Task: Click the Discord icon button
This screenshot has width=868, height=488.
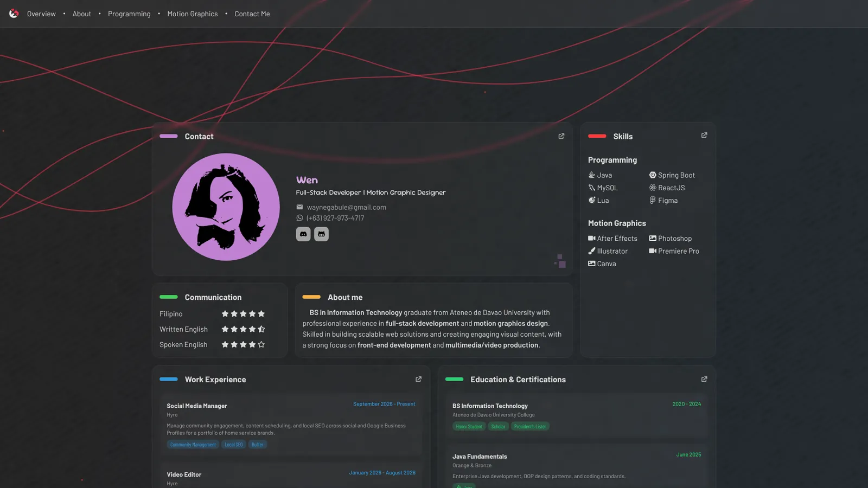Action: click(303, 234)
